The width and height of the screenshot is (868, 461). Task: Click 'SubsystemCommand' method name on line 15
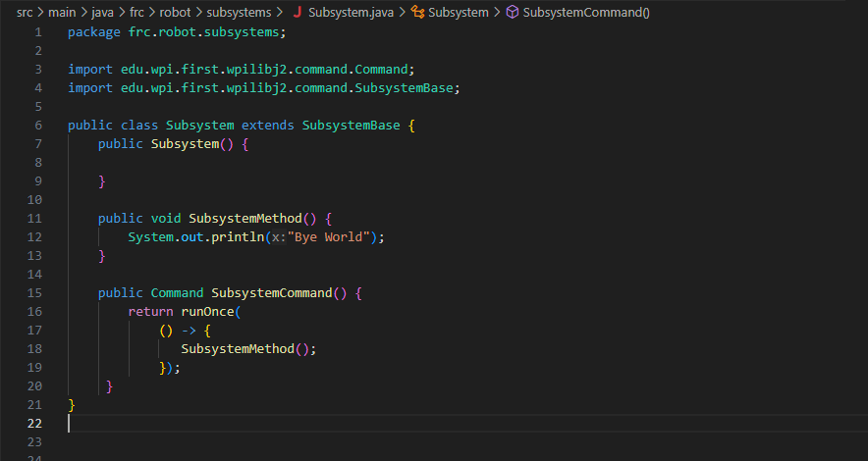[272, 292]
